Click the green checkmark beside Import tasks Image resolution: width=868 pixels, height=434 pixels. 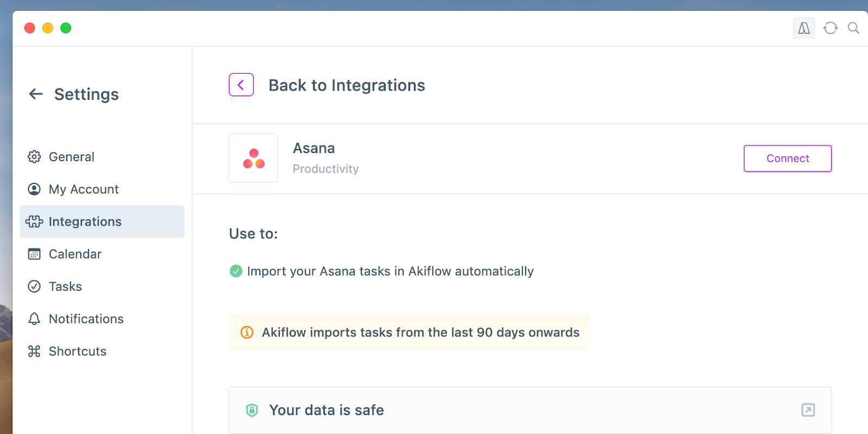tap(236, 271)
